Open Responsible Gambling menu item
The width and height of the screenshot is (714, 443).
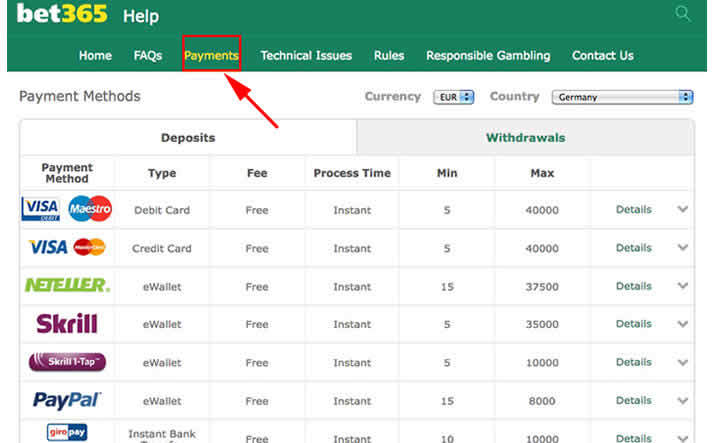[x=488, y=56]
